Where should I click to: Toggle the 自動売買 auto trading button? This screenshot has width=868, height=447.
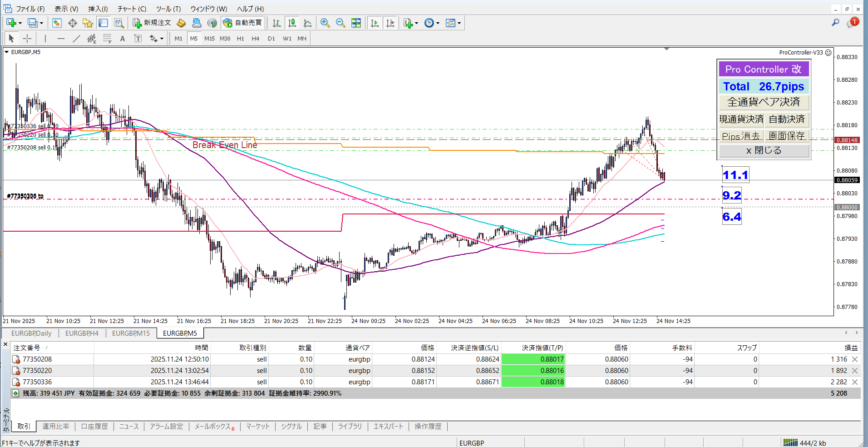pyautogui.click(x=242, y=23)
